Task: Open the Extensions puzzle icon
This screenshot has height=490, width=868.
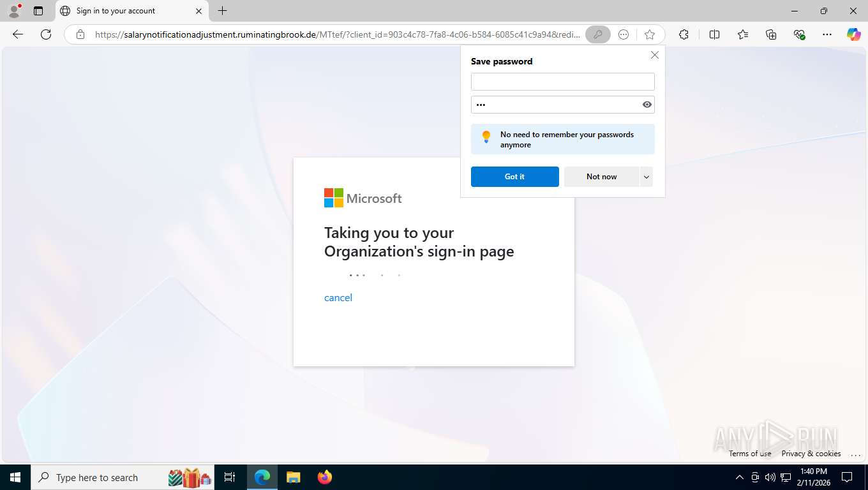Action: 684,34
